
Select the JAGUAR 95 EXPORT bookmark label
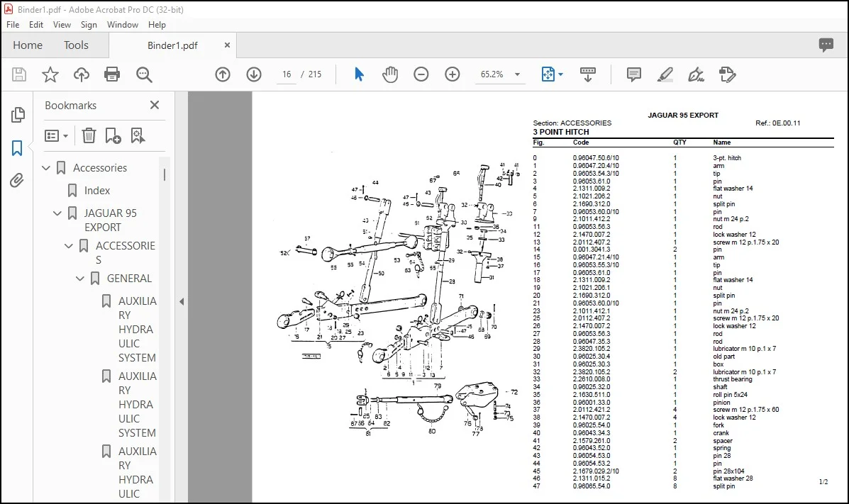pyautogui.click(x=110, y=220)
